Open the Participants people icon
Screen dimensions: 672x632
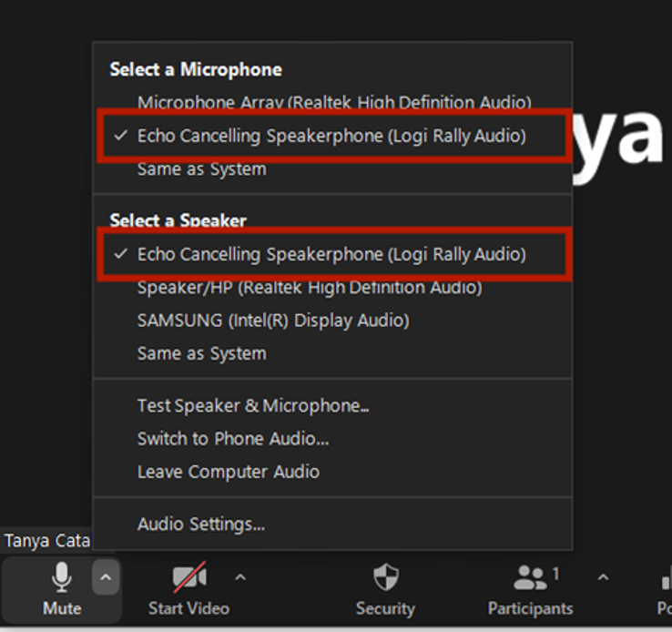pos(531,577)
